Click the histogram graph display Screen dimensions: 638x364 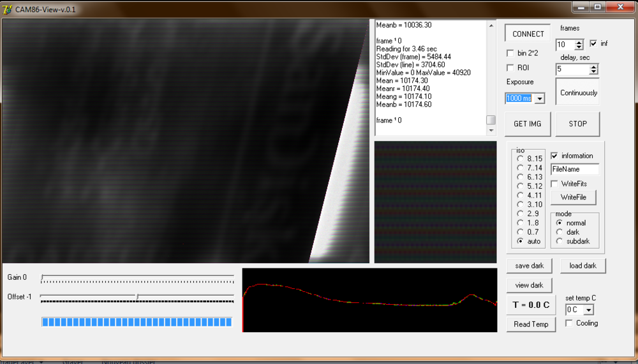coord(370,300)
